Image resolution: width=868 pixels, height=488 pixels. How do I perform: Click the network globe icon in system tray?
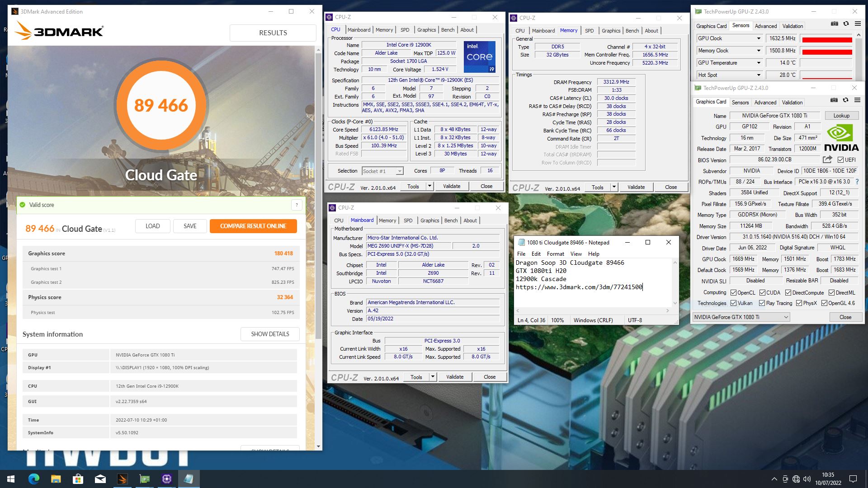tap(796, 479)
